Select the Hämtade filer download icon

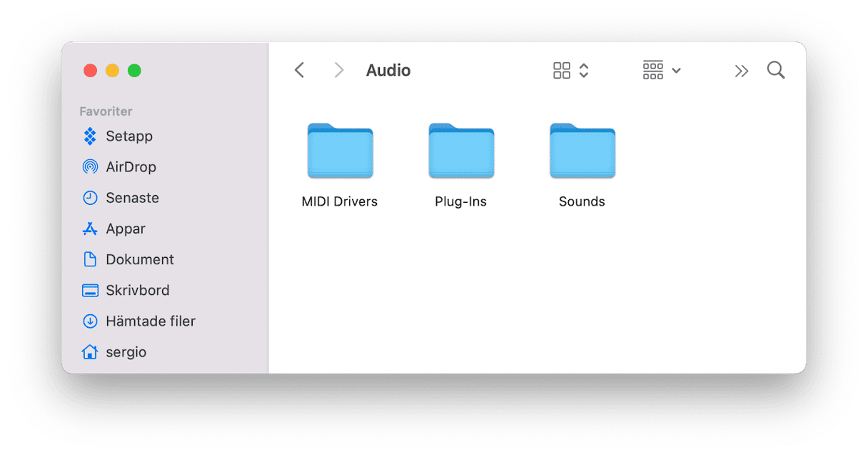coord(90,321)
